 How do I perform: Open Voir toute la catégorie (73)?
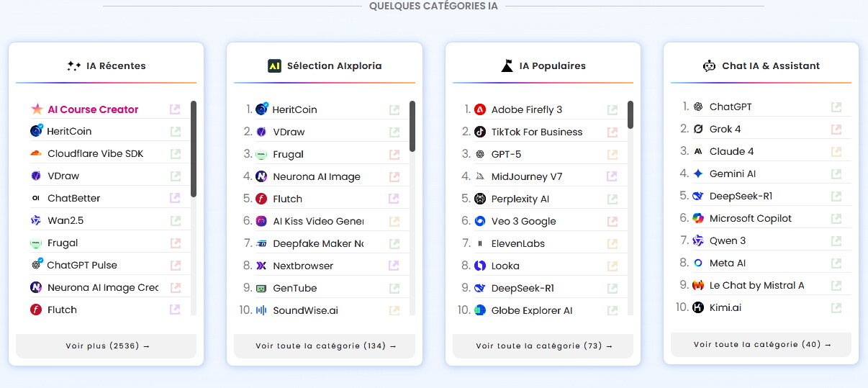pos(543,346)
